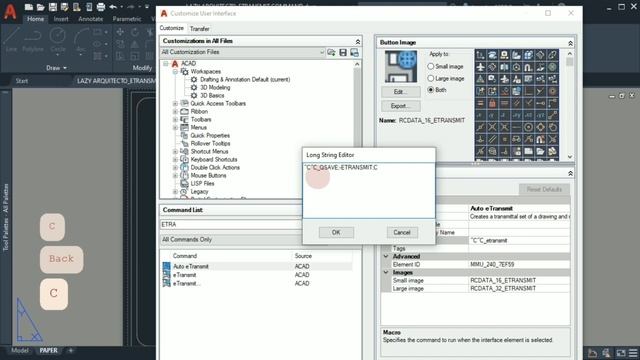Image resolution: width=640 pixels, height=360 pixels.
Task: Select the Arc tool in the Draw panel
Action: coord(81,40)
